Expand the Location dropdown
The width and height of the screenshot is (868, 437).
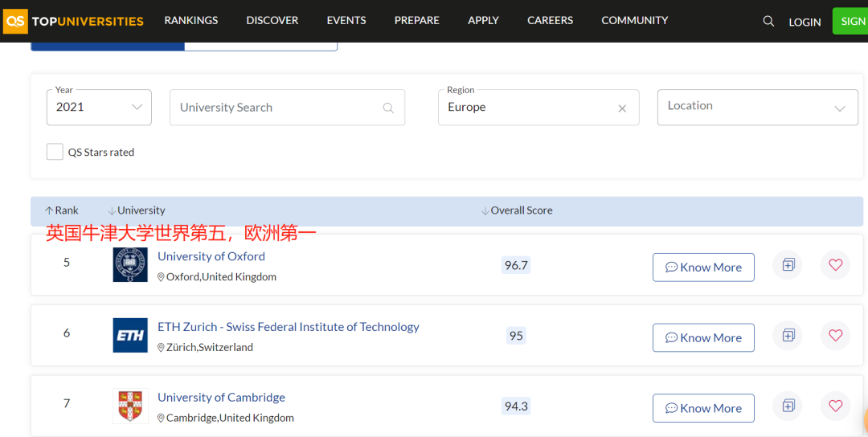758,108
